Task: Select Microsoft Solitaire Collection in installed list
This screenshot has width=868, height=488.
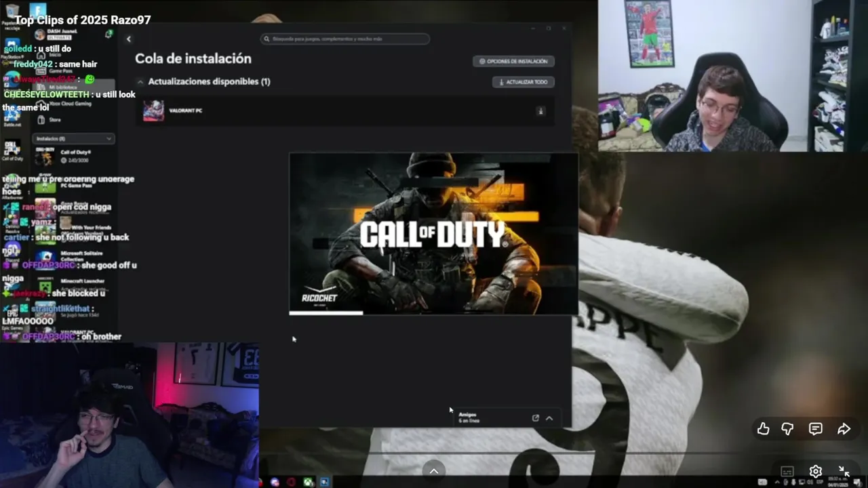Action: tap(73, 256)
